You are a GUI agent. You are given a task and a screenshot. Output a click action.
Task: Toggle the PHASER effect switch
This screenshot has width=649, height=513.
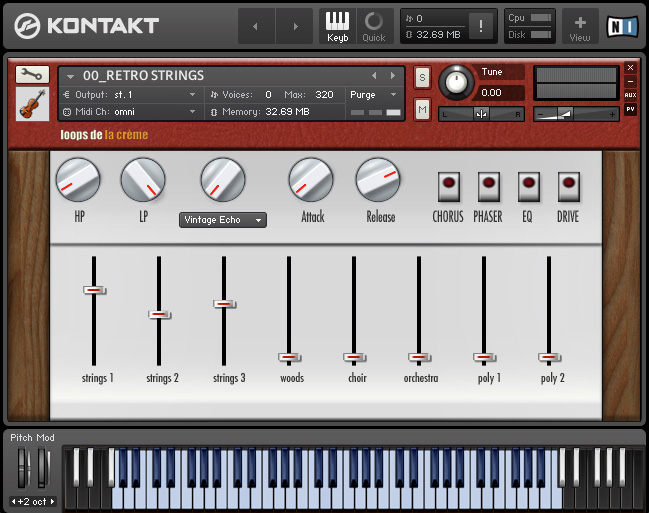coord(488,184)
